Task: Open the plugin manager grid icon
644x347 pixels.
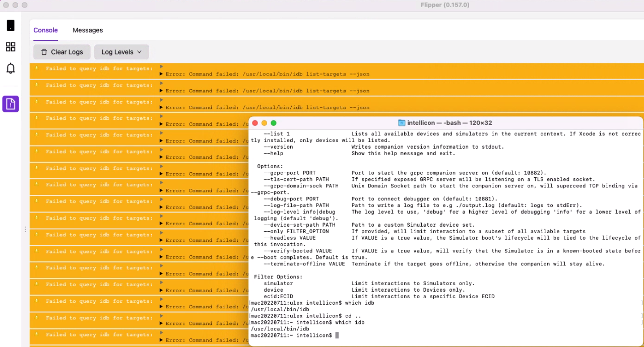Action: 11,47
